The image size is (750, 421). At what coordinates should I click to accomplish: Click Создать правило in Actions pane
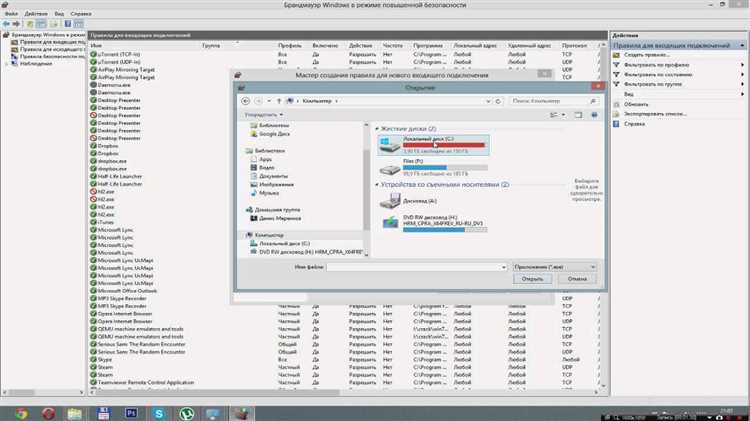[x=647, y=55]
